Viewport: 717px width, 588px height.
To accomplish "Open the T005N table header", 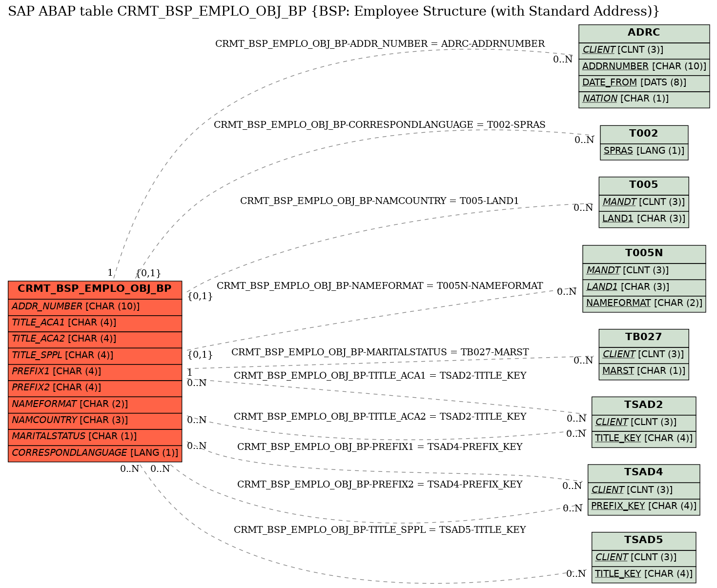I will click(644, 254).
